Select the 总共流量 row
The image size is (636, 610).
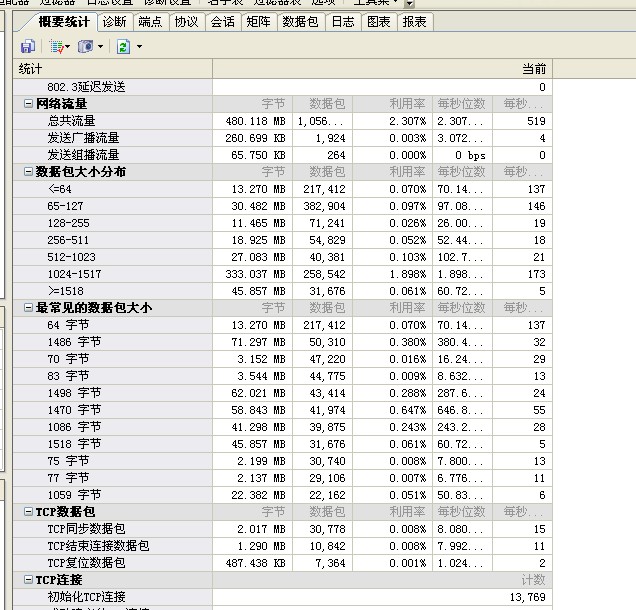pos(282,121)
